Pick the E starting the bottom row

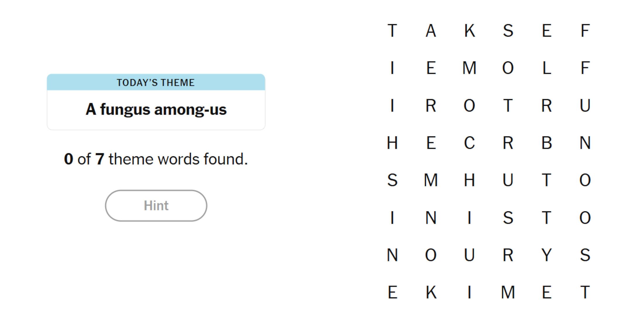(392, 292)
